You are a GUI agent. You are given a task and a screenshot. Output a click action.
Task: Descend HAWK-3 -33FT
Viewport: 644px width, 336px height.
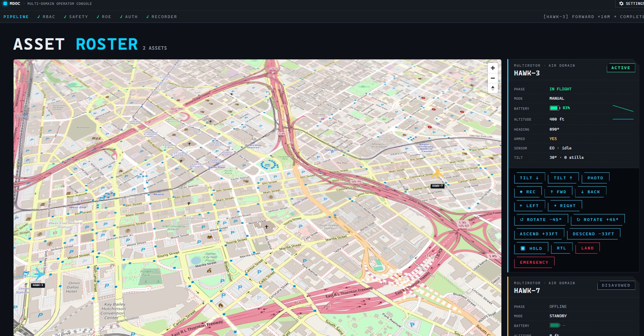click(x=594, y=234)
